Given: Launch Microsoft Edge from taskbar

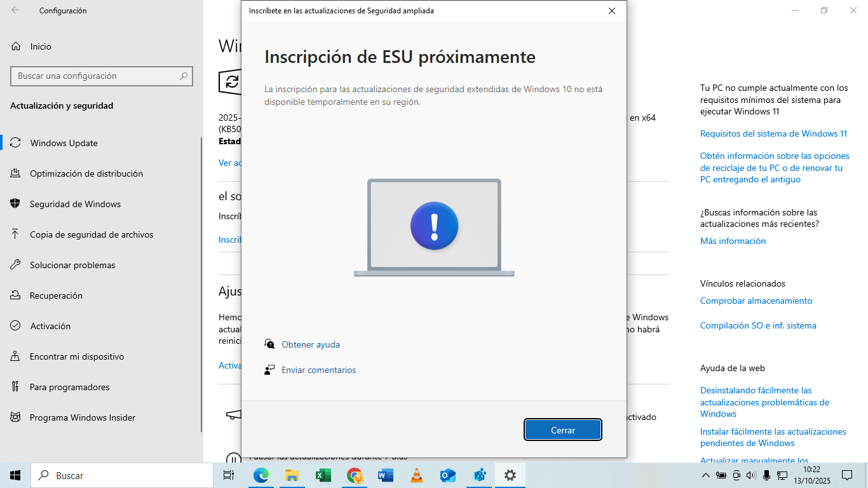Looking at the screenshot, I should (x=261, y=475).
